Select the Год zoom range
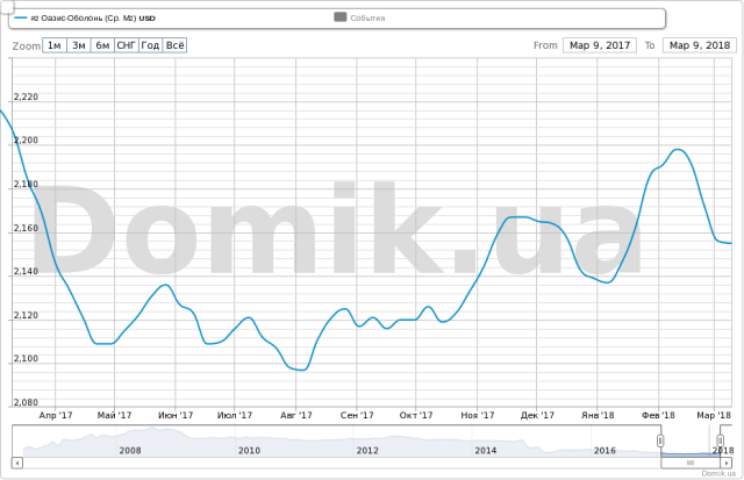This screenshot has height=480, width=744. pyautogui.click(x=150, y=46)
